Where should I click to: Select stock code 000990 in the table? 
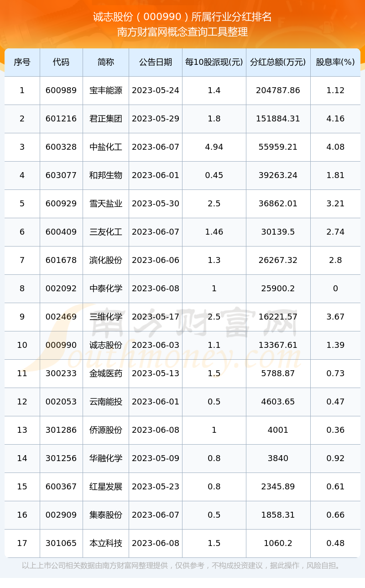point(61,345)
